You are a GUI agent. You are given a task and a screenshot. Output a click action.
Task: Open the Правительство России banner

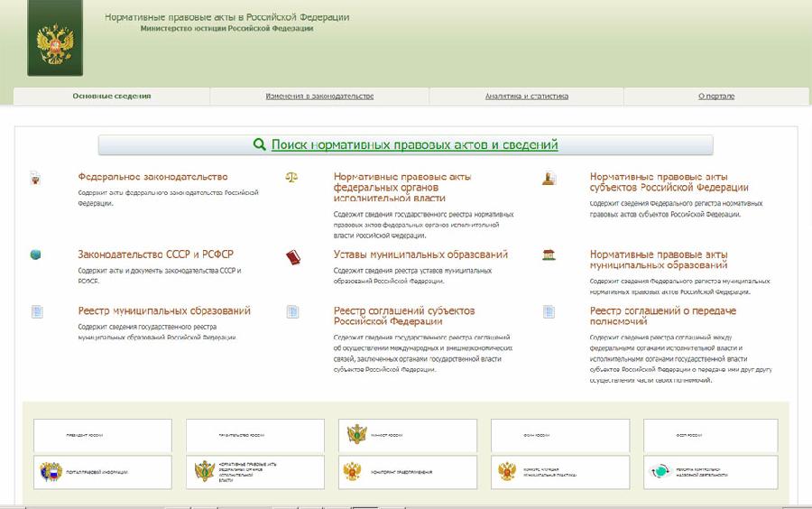(x=255, y=436)
